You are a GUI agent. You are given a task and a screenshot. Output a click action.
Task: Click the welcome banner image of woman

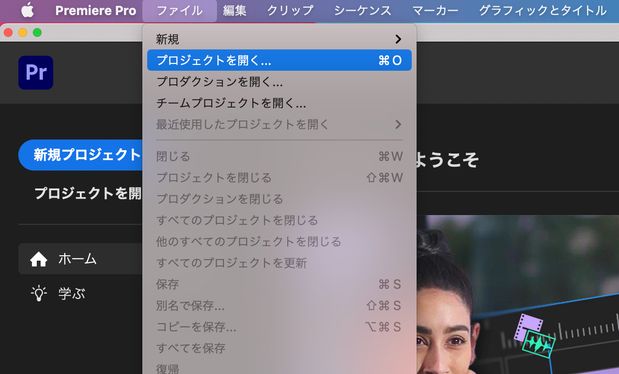tap(518, 294)
